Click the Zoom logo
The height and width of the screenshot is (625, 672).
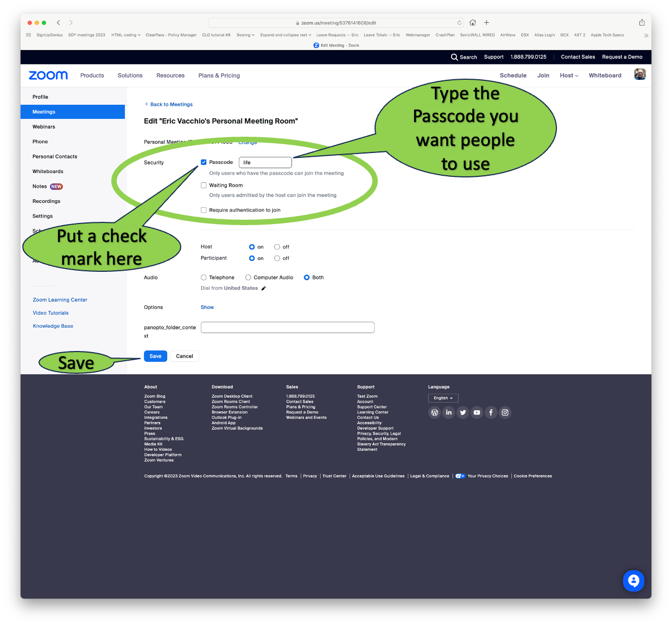pyautogui.click(x=48, y=75)
